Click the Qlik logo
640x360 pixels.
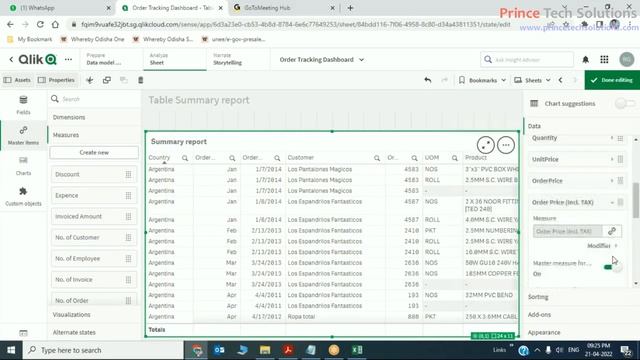coord(38,60)
